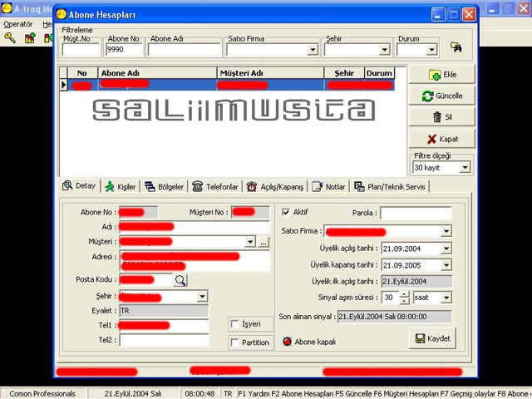Viewport: 532px width, 399px height.
Task: Open the Plan/Teknik Servis tab
Action: (390, 186)
